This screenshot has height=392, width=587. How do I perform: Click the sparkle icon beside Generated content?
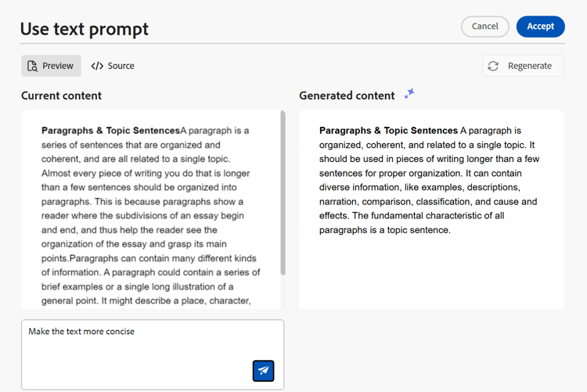409,95
